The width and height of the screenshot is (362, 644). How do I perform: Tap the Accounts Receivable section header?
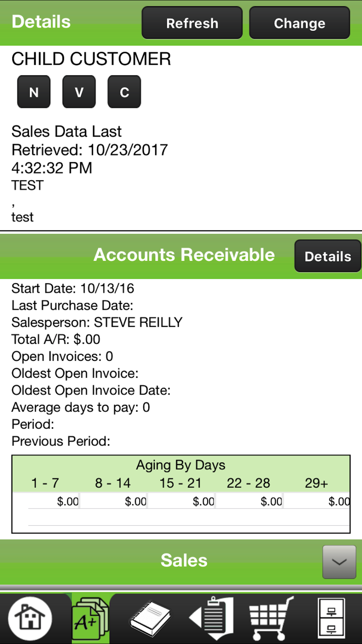184,255
